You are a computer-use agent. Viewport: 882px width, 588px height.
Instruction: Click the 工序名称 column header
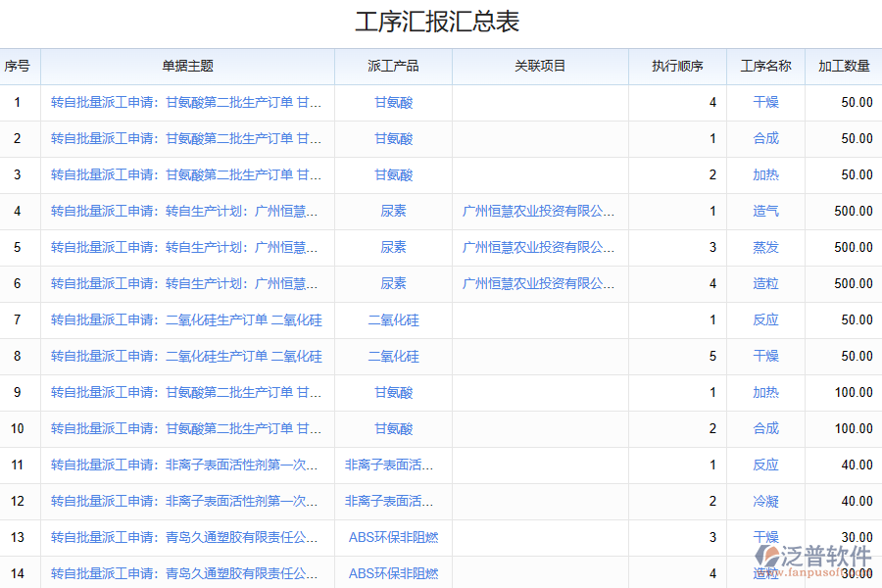click(765, 67)
